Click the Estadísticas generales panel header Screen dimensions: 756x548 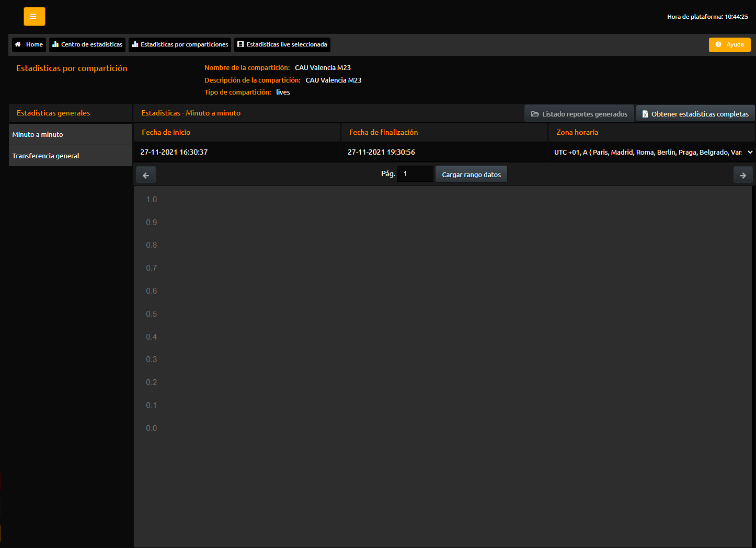tap(71, 113)
